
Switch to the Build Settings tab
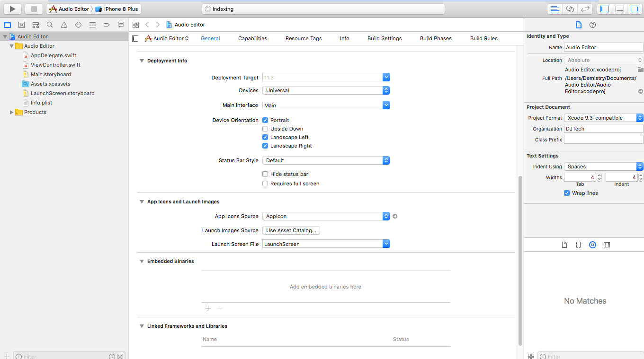click(x=385, y=38)
